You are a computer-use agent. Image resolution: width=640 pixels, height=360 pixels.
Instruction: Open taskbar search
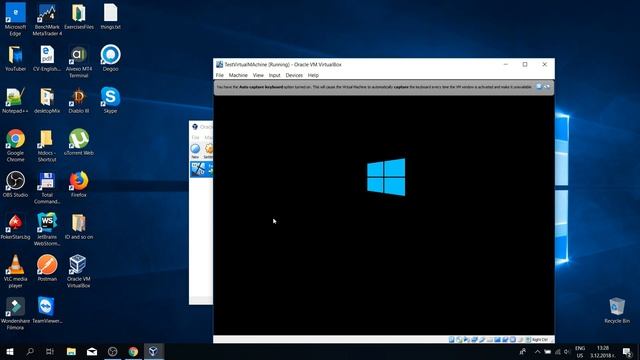click(30, 351)
